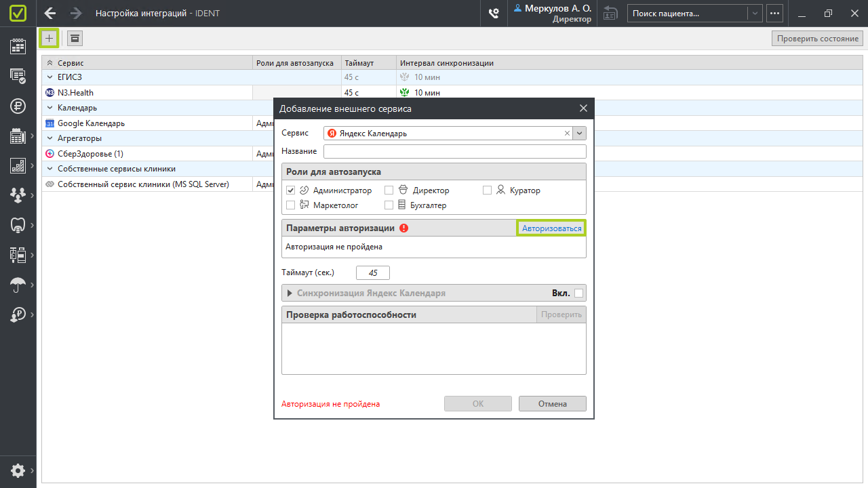Click the N3.Health service icon
868x488 pixels.
pos(50,93)
